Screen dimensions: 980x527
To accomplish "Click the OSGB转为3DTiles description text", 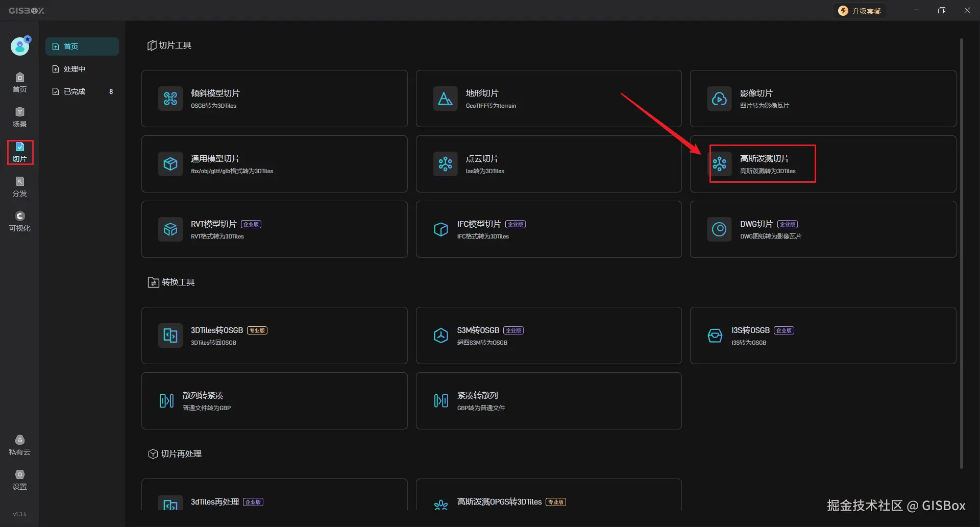I will point(213,106).
